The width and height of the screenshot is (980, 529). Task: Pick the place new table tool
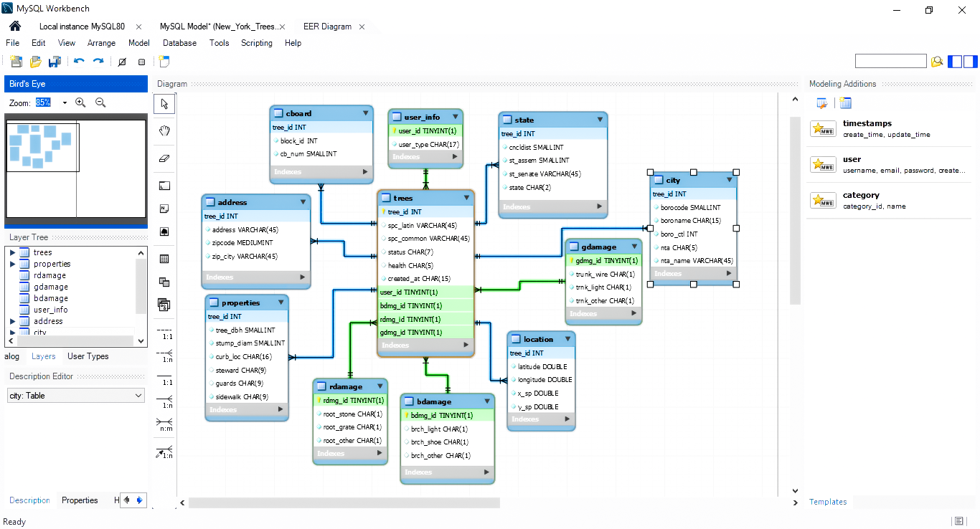click(164, 259)
